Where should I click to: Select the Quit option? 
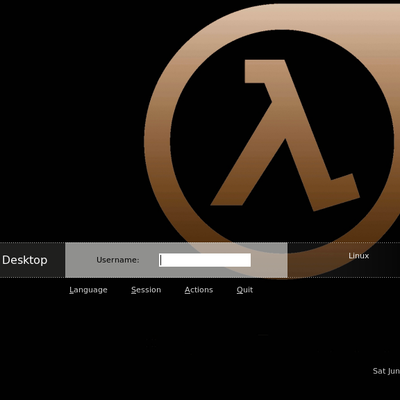(245, 290)
